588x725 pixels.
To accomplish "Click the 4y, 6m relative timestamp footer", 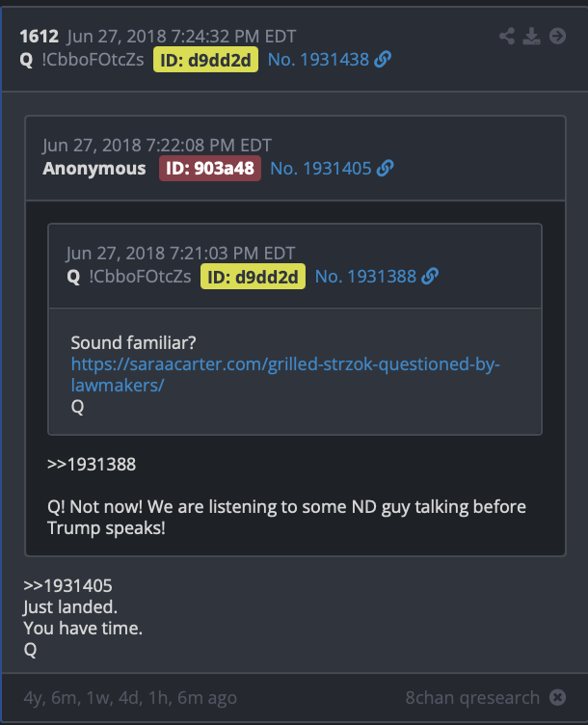I will (130, 698).
